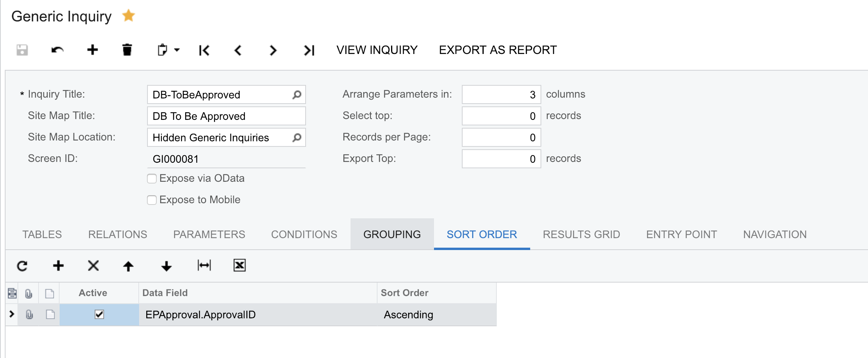Click the View Inquiry button

(377, 50)
